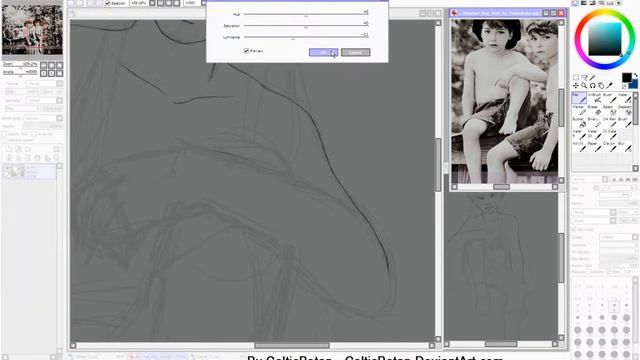Open the brush shape dropdown
The image size is (640, 360).
(594, 212)
